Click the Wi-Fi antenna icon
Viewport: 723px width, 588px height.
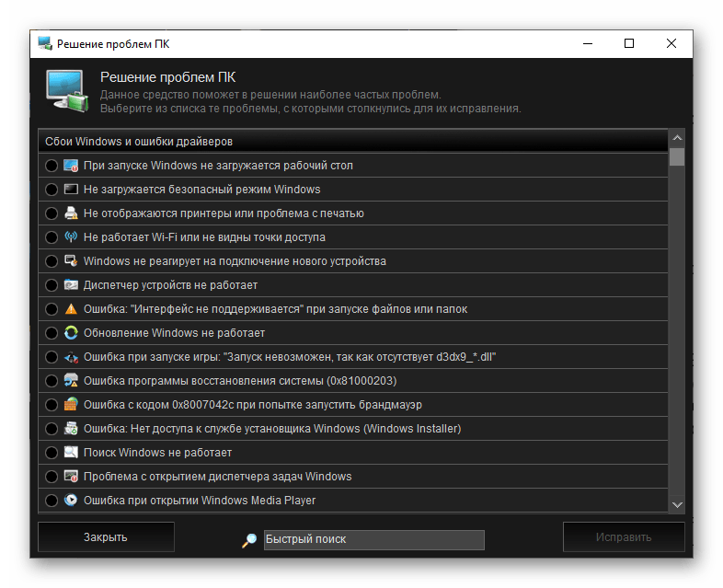click(71, 237)
